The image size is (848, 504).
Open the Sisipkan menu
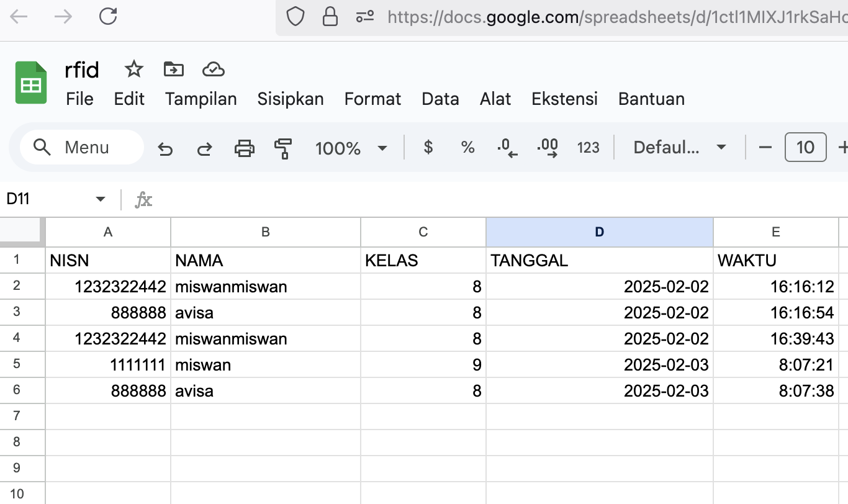click(x=291, y=99)
